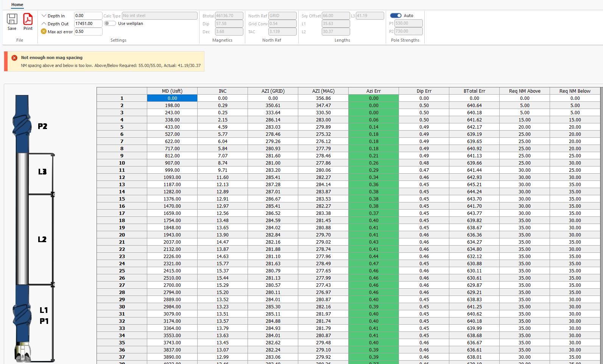
Task: Click the Print PDF icon
Action: click(28, 19)
